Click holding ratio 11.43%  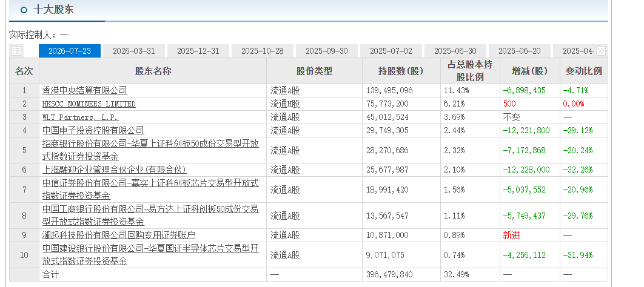click(456, 91)
